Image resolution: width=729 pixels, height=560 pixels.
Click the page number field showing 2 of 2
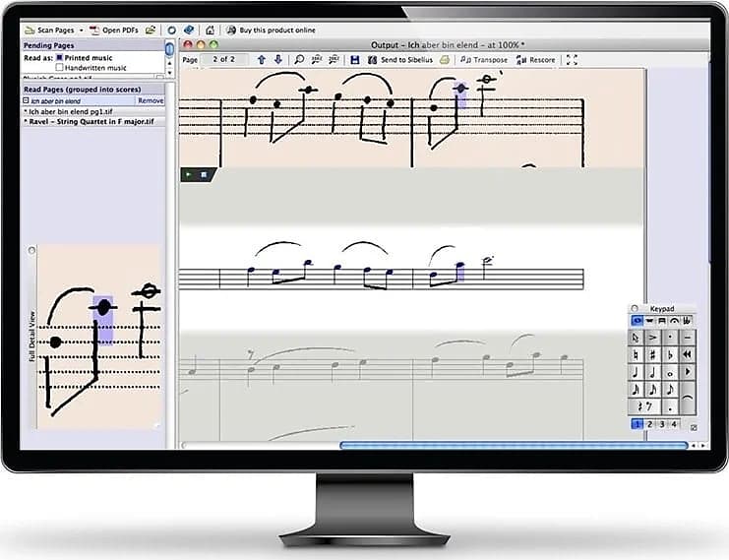(224, 59)
